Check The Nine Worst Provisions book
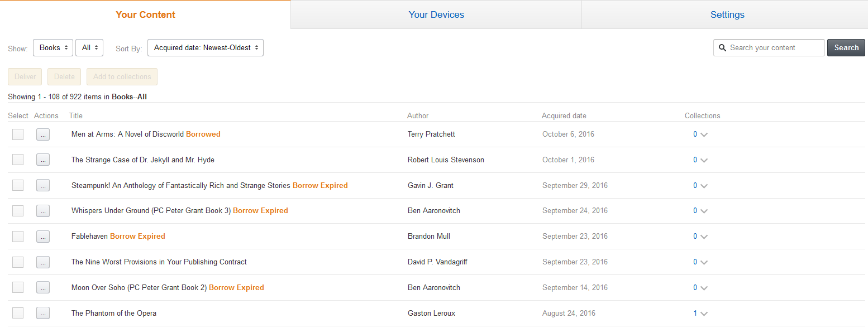The image size is (868, 328). coord(18,262)
